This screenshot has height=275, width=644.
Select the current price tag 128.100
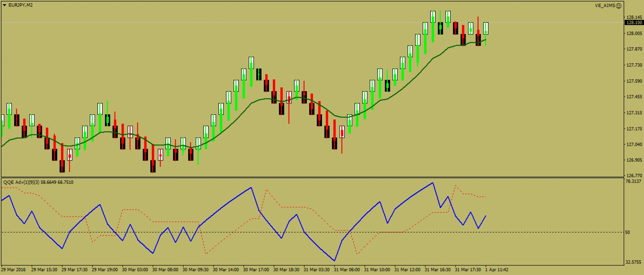point(634,23)
